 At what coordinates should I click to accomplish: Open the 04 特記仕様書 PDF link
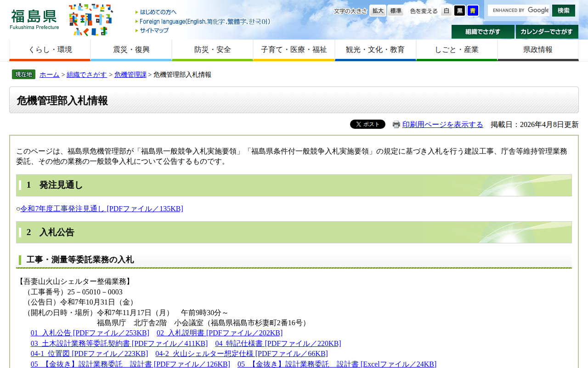coord(278,344)
